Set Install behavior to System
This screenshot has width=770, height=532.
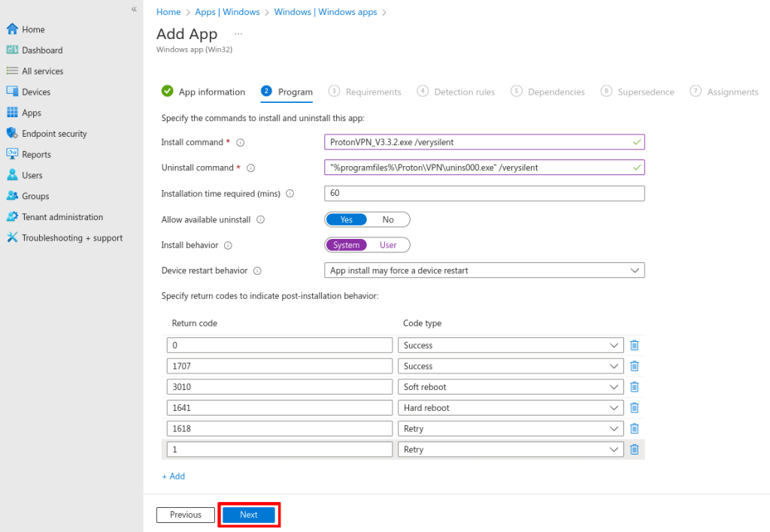pos(346,245)
